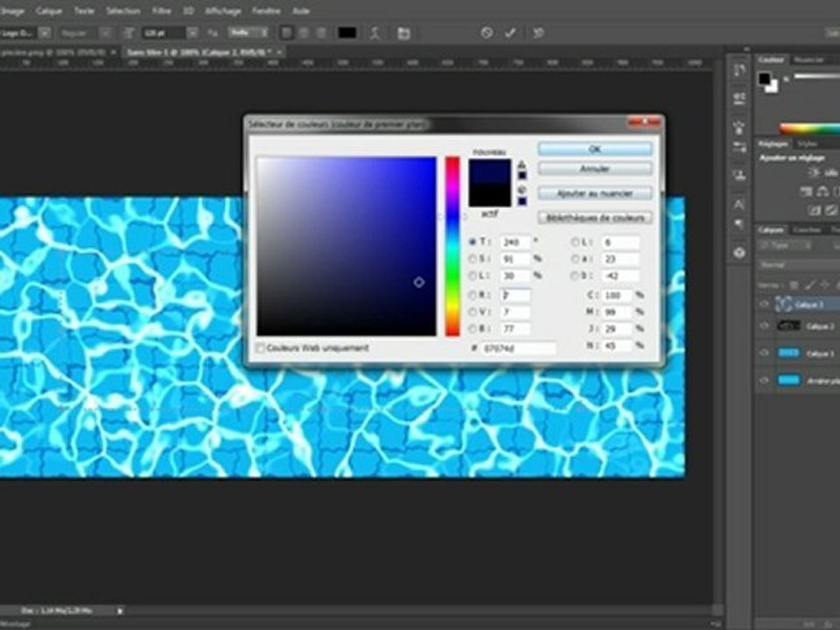Image resolution: width=840 pixels, height=630 pixels.
Task: Click the foreground color square in Couleur panel
Action: pyautogui.click(x=765, y=80)
